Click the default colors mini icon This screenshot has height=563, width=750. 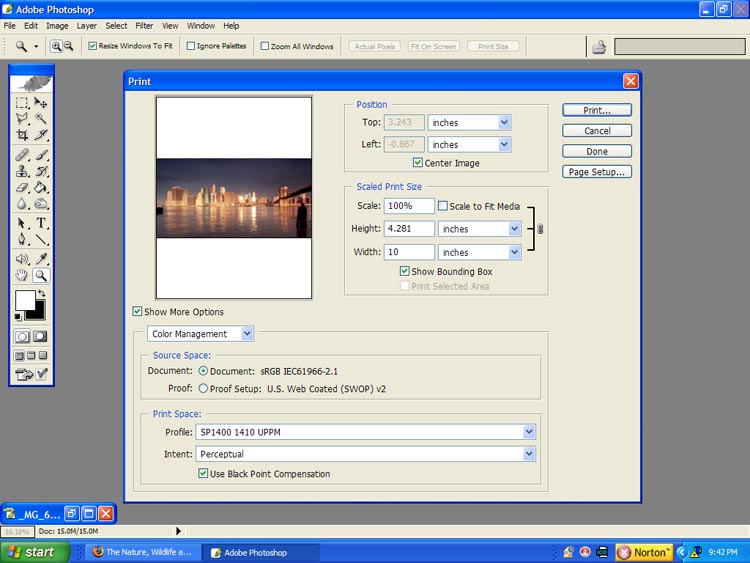click(18, 317)
